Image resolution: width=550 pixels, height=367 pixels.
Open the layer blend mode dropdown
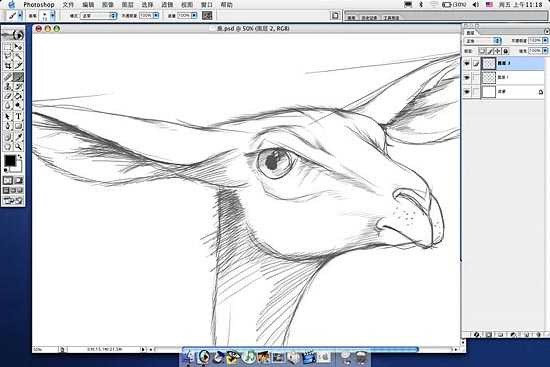483,41
